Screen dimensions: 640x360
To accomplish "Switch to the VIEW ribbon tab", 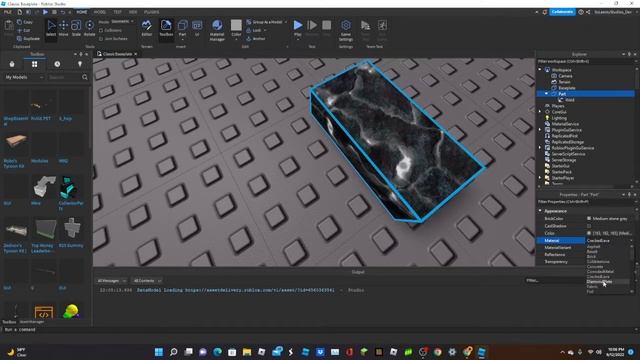I will [133, 12].
